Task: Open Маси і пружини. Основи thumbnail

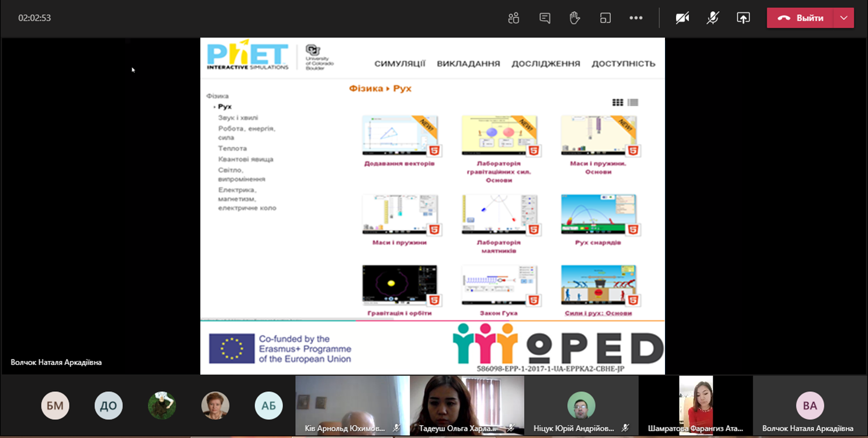Action: [599, 135]
